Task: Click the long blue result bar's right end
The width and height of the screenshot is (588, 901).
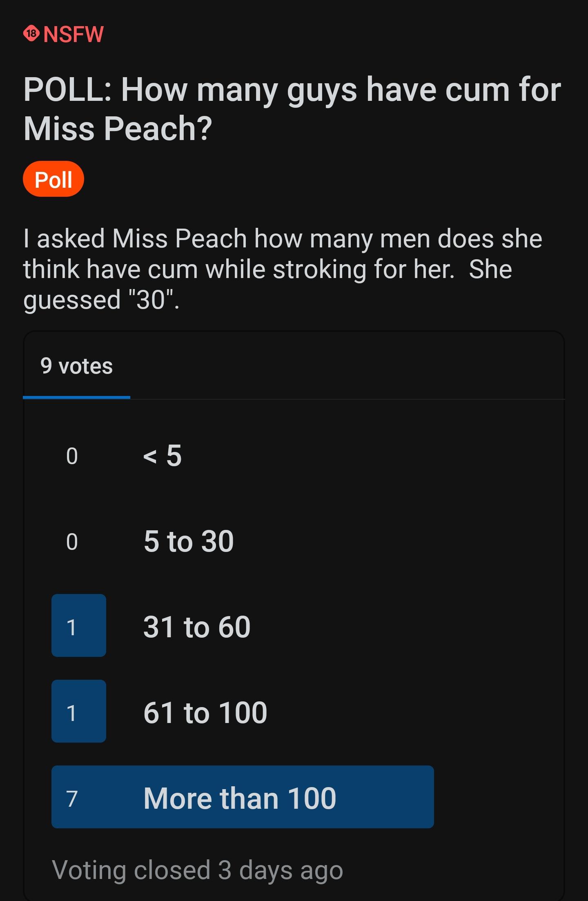Action: pyautogui.click(x=425, y=797)
